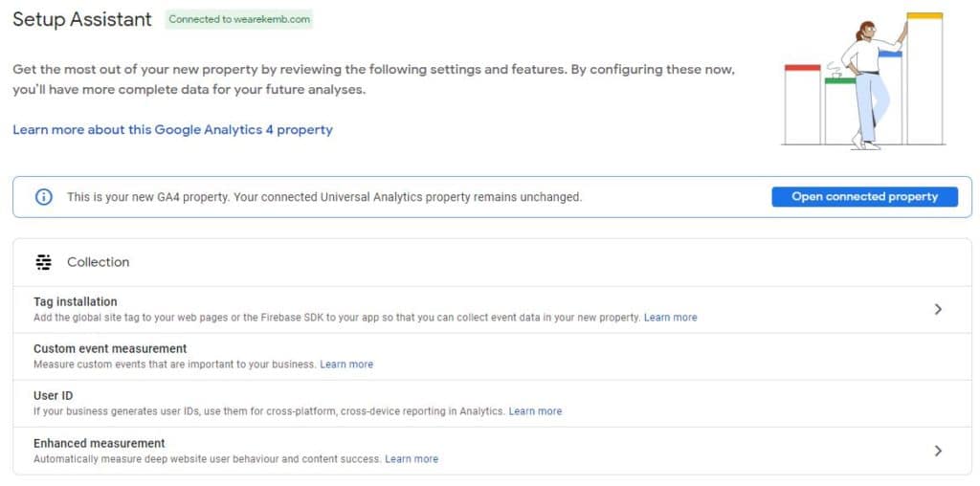Select the Tag installation row title
This screenshot has height=486, width=980.
75,302
